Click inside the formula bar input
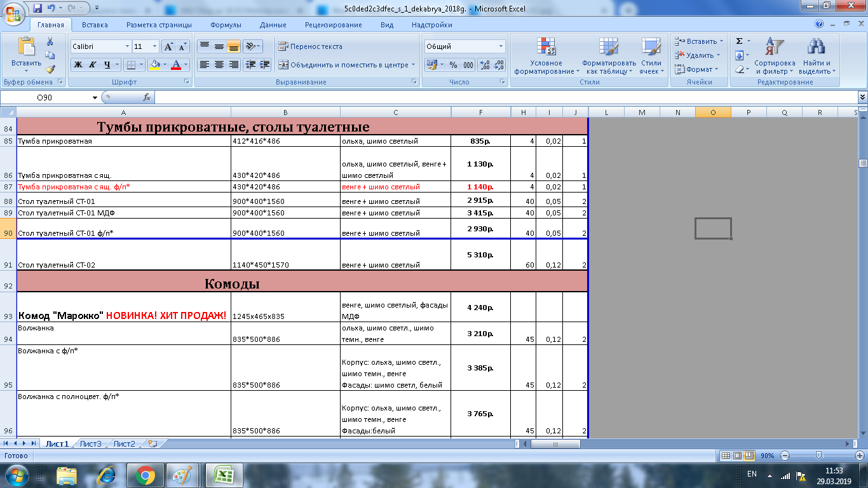The image size is (868, 488). 502,98
